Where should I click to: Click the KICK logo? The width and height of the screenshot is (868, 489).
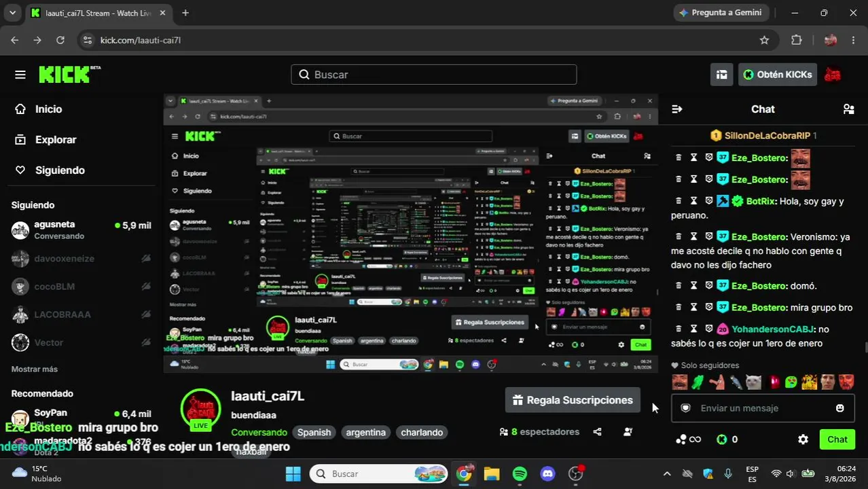pos(69,74)
